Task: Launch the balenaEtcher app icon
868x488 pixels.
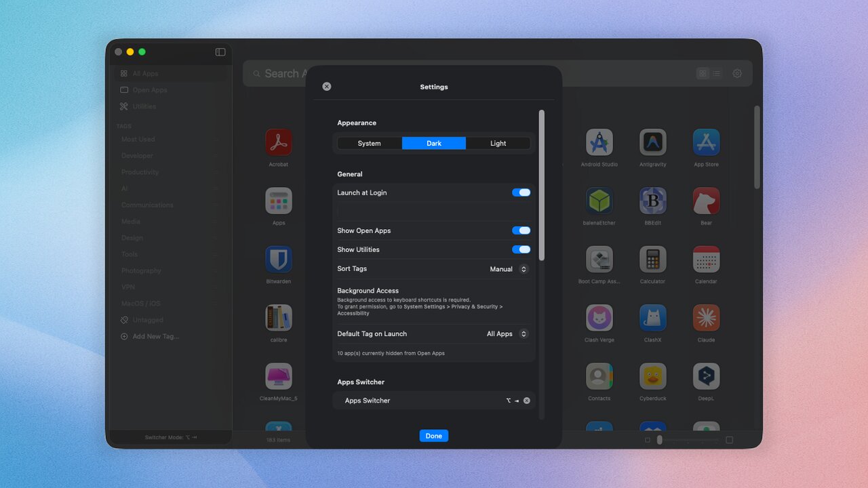Action: 599,201
